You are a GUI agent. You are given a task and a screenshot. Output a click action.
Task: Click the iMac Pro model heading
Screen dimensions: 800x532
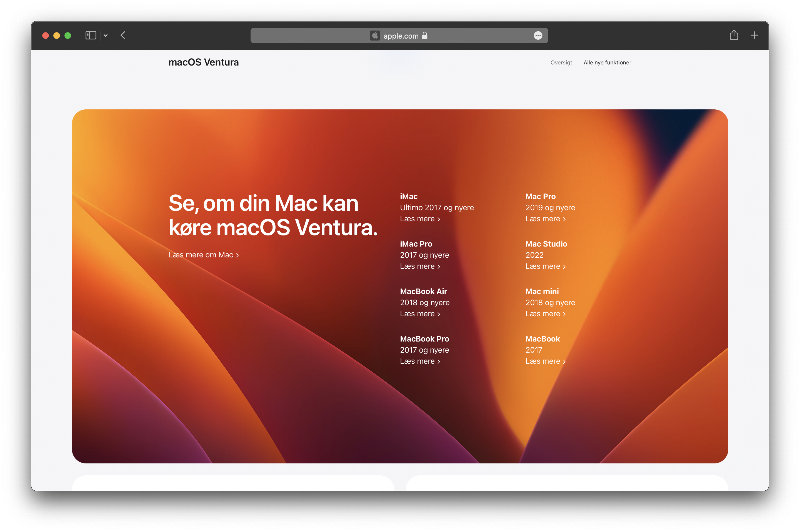pyautogui.click(x=416, y=244)
